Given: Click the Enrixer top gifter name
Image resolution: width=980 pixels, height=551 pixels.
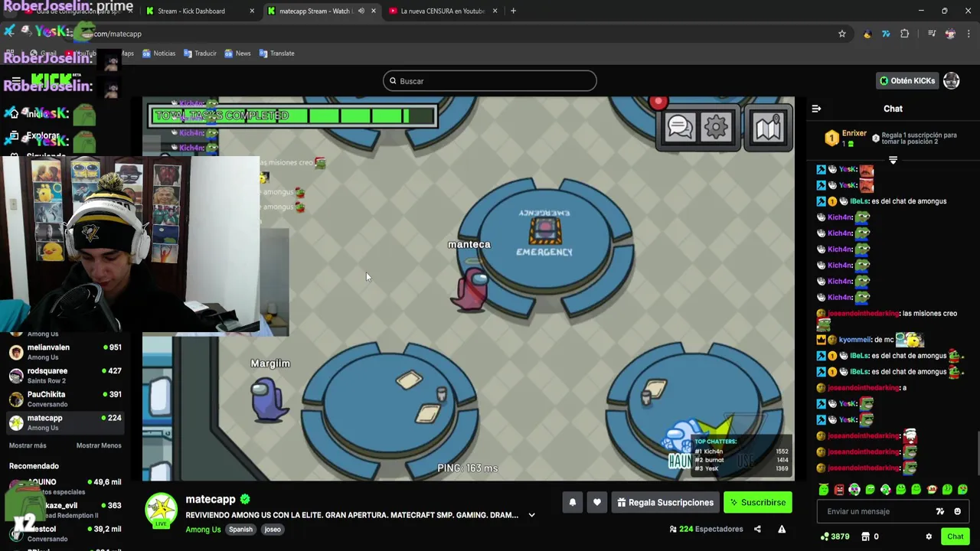Looking at the screenshot, I should click(854, 134).
